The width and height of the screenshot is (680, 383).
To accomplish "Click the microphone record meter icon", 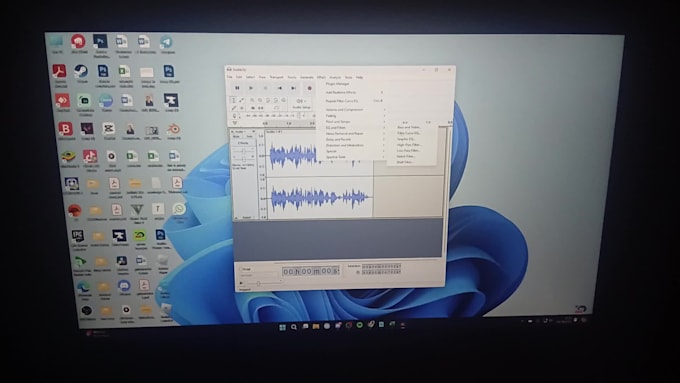I will coord(235,116).
